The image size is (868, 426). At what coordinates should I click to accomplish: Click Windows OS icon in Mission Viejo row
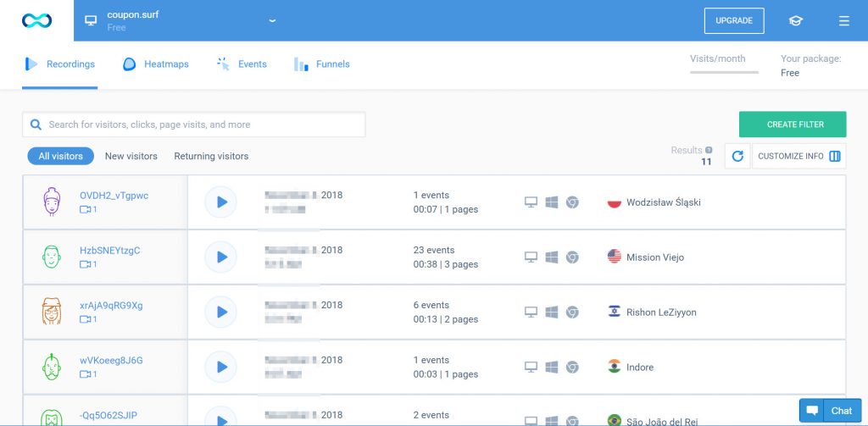pos(551,257)
